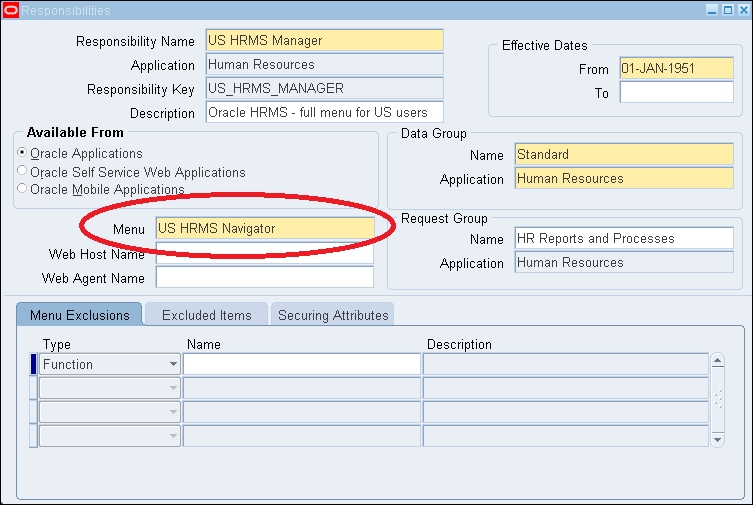Click the Data Group Name field
753x505 pixels.
tap(624, 155)
